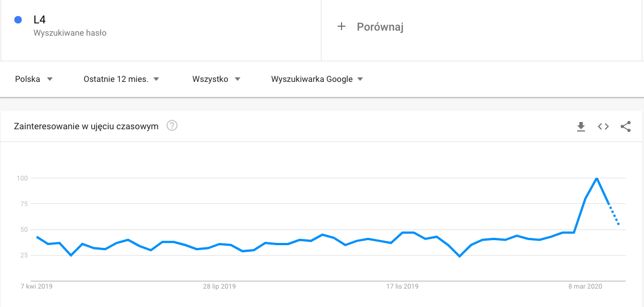The width and height of the screenshot is (644, 307).
Task: Expand the Wyszukiwarka Google search type dropdown
Action: click(x=317, y=79)
